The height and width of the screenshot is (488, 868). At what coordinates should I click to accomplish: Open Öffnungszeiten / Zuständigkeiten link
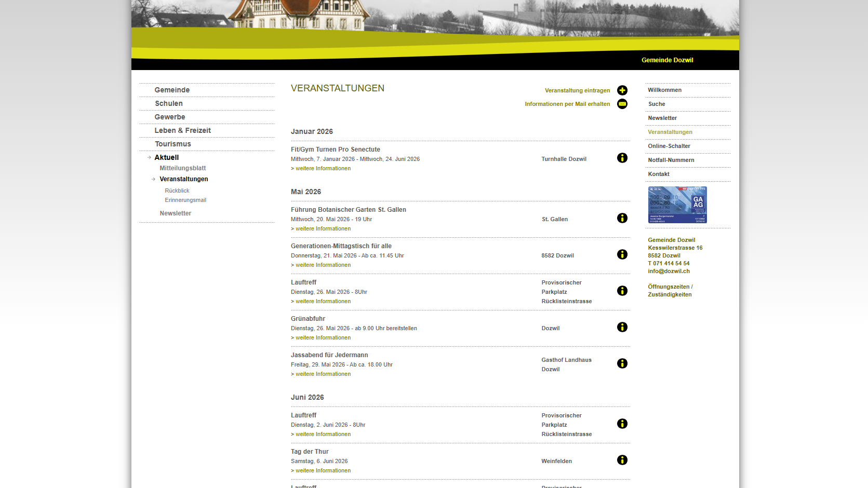(670, 291)
